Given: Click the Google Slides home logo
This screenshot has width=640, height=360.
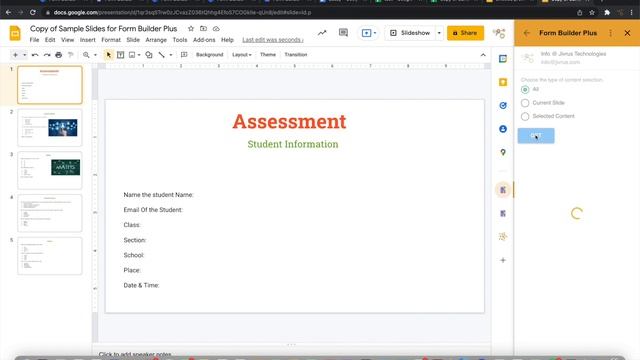Looking at the screenshot, I should [15, 33].
